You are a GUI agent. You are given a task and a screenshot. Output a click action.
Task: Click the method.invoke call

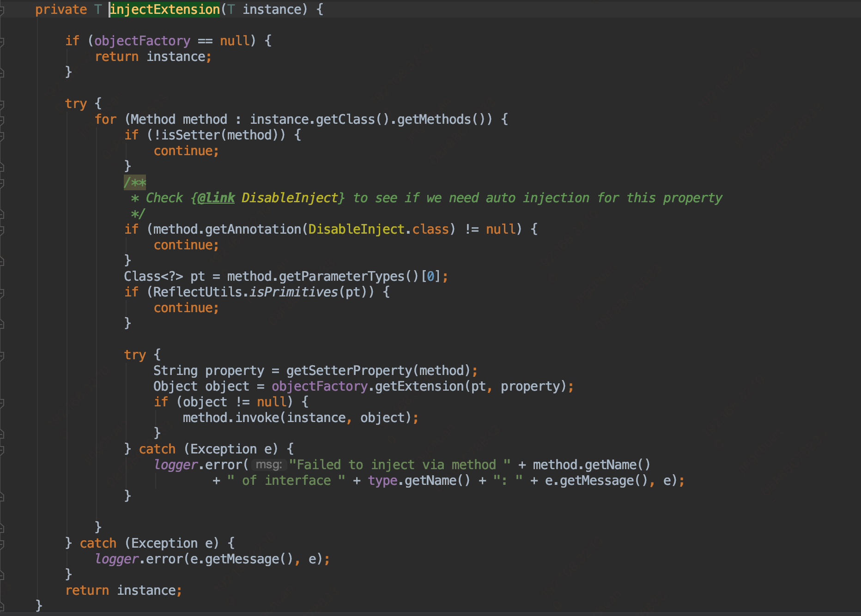[x=231, y=418]
